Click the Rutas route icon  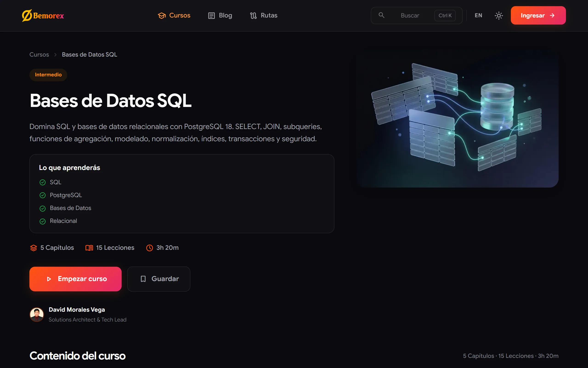point(253,16)
